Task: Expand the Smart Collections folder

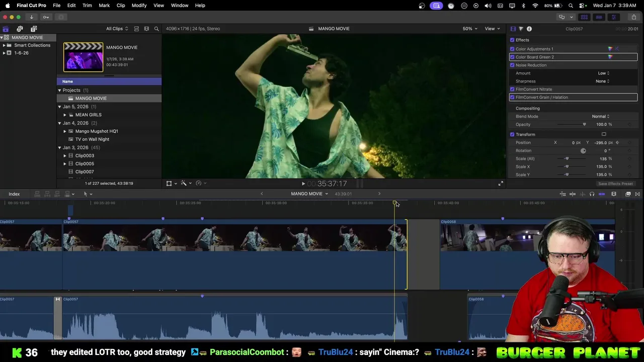Action: tap(4, 45)
